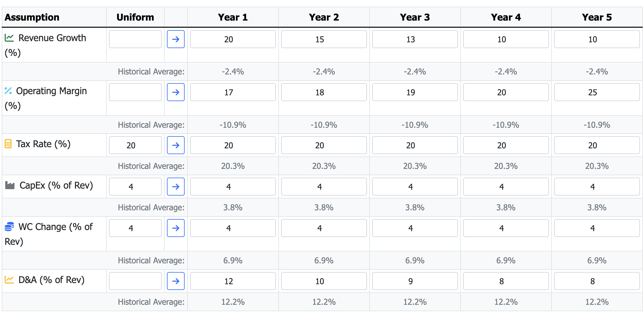Click the Operating Margin apply-uniform arrow button

click(176, 92)
